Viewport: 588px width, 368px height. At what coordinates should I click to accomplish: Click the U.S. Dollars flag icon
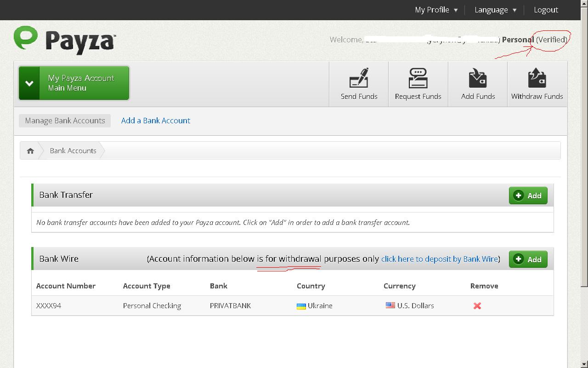(x=390, y=305)
